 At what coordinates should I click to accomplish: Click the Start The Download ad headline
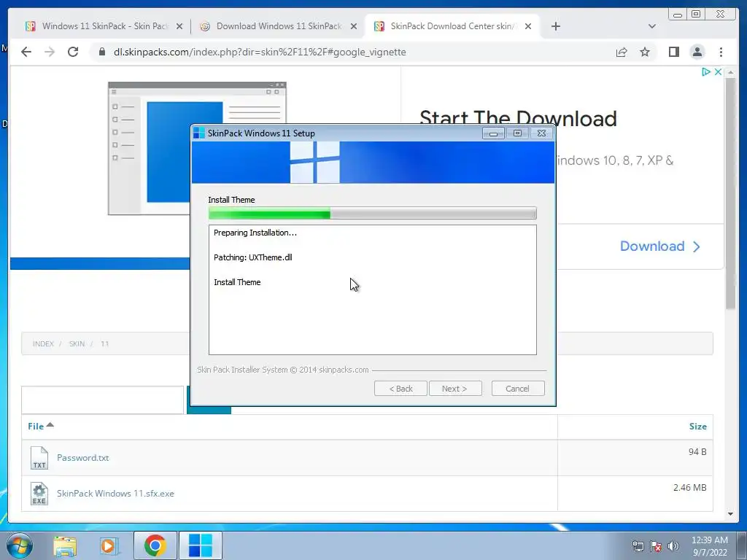tap(518, 118)
